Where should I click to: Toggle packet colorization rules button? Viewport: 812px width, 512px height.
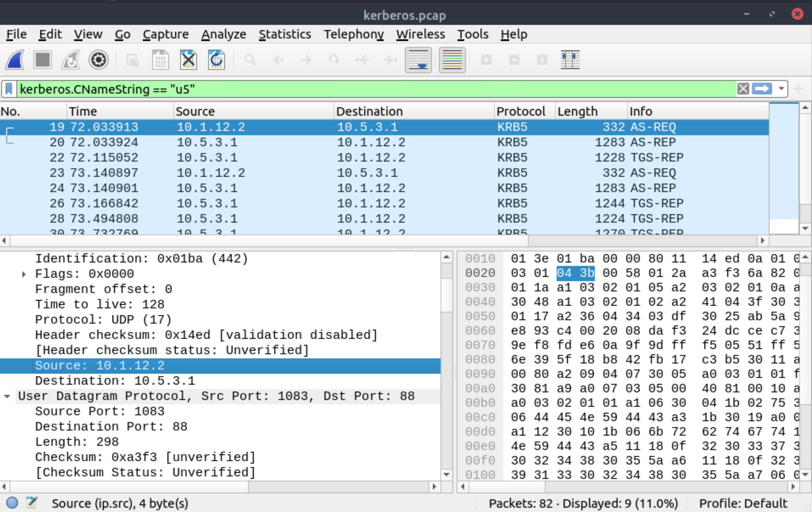[452, 60]
